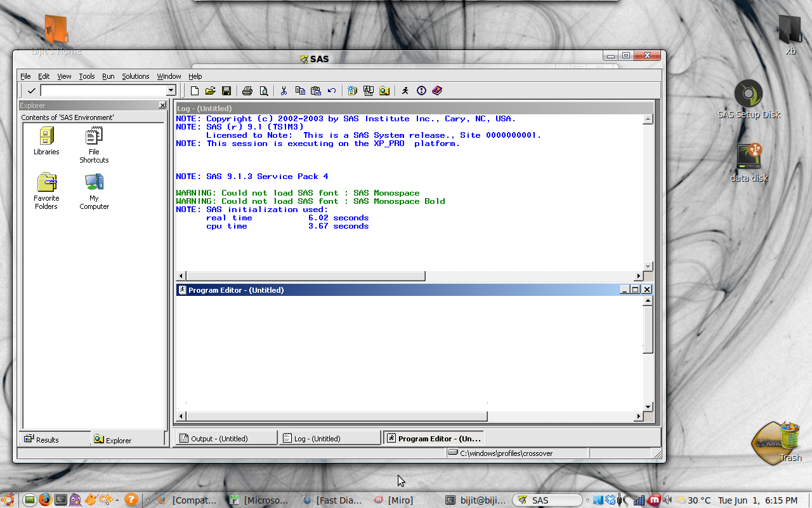The width and height of the screenshot is (812, 508).
Task: Create a New Library using its toolbar icon
Action: coord(353,90)
